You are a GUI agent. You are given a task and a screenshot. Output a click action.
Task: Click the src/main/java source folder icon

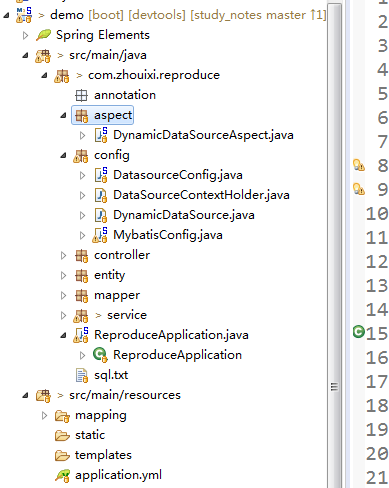point(43,56)
